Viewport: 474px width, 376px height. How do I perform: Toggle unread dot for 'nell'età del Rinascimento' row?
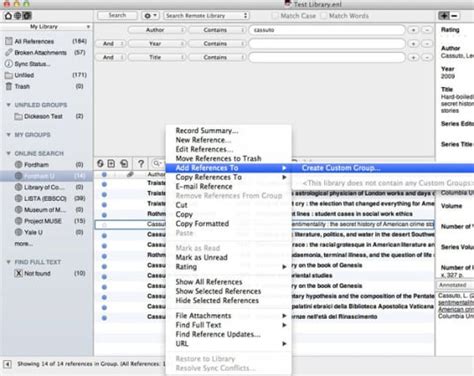click(x=104, y=318)
